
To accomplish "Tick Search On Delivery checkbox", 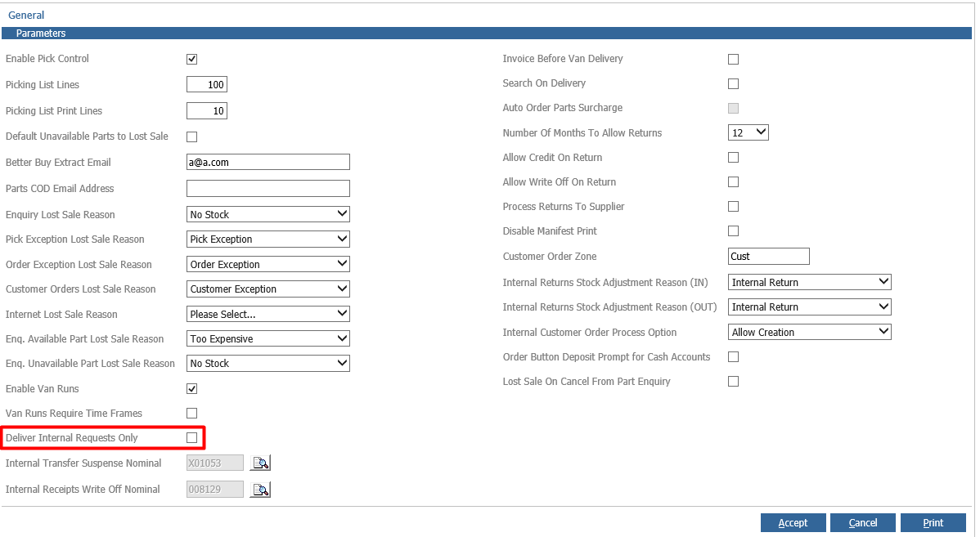I will tap(733, 83).
